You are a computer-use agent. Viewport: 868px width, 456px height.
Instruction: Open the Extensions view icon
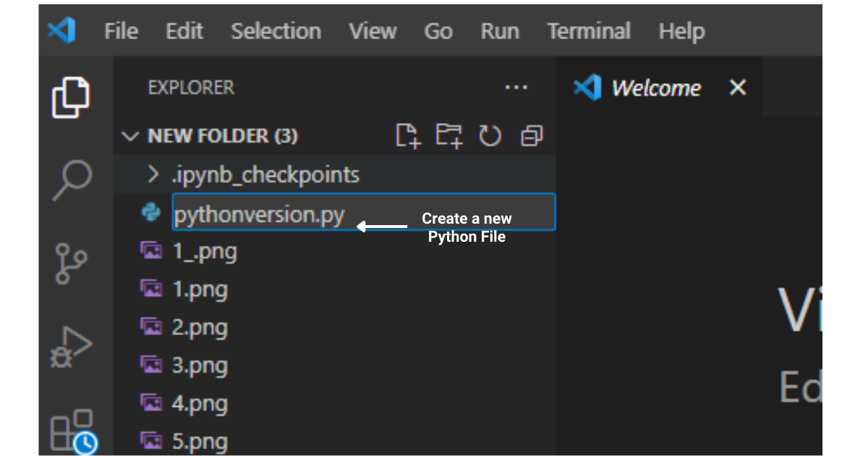coord(73,431)
